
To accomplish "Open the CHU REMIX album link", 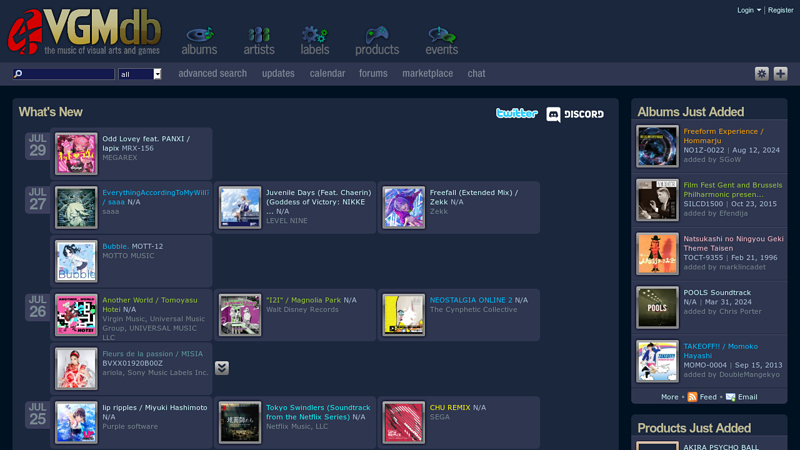I will pos(450,408).
